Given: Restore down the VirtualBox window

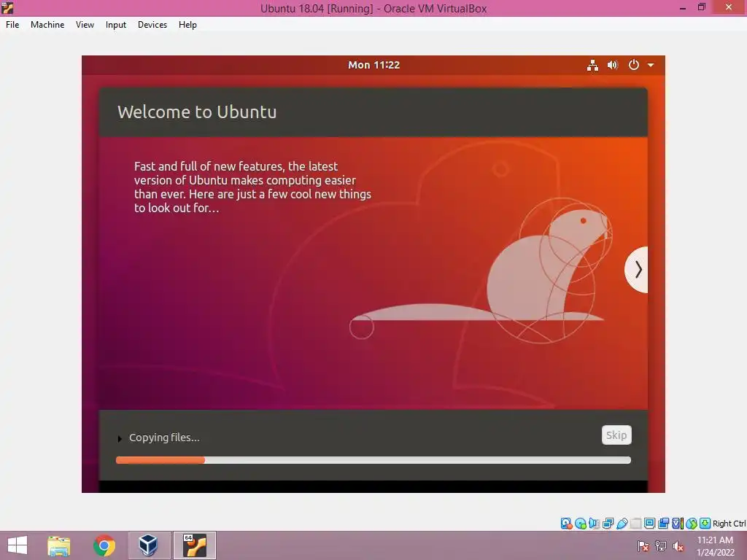Looking at the screenshot, I should pyautogui.click(x=701, y=7).
